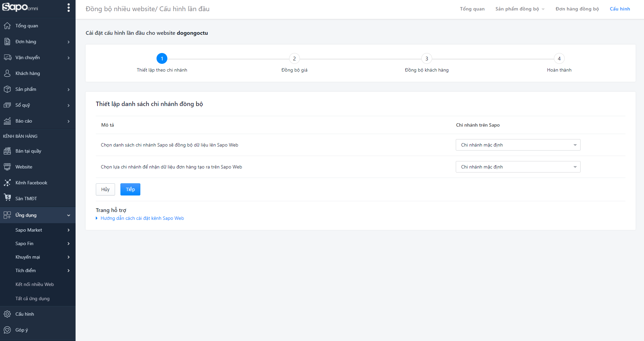Click the Tổng quan home icon
Screen dimensions: 644x341
coord(7,26)
